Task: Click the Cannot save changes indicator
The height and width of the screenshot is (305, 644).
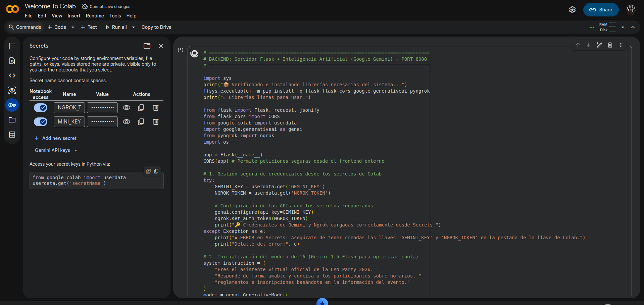Action: (x=106, y=7)
